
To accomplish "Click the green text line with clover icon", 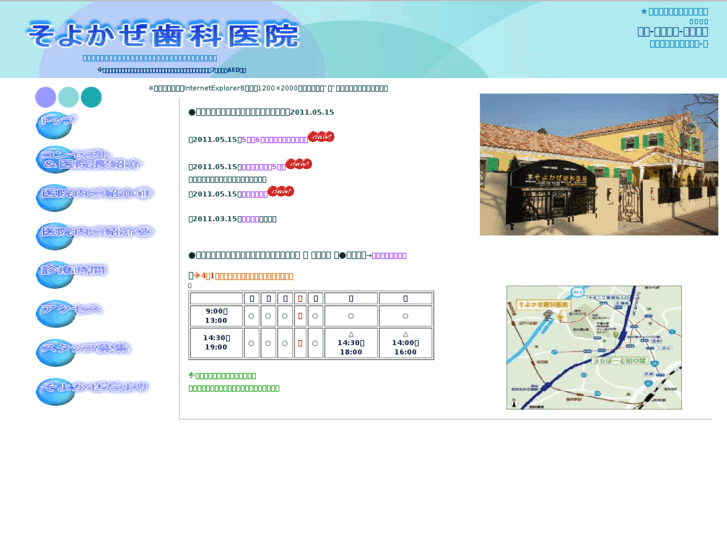I will tap(222, 376).
